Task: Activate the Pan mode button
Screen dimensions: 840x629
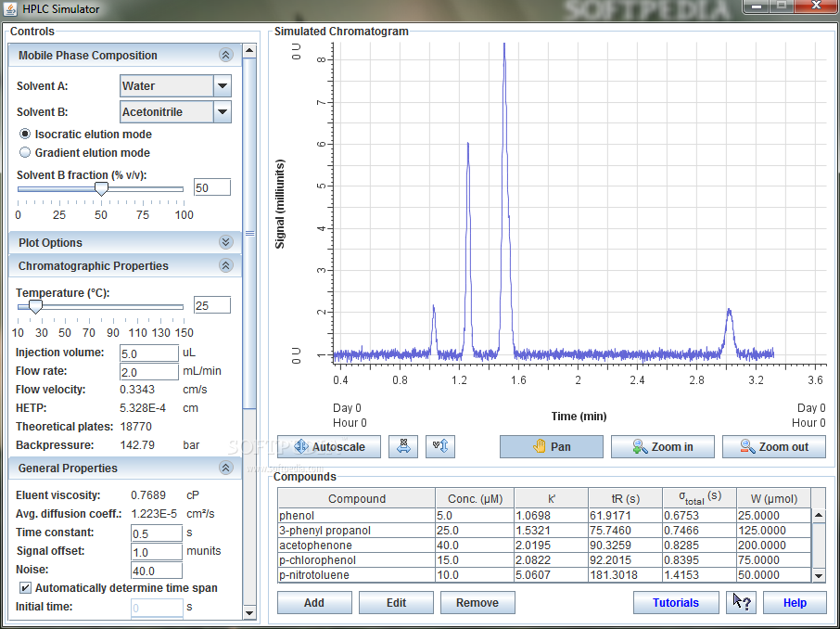Action: tap(552, 446)
